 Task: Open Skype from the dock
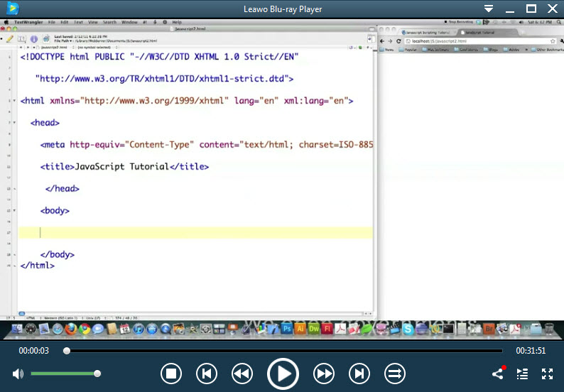tap(408, 329)
